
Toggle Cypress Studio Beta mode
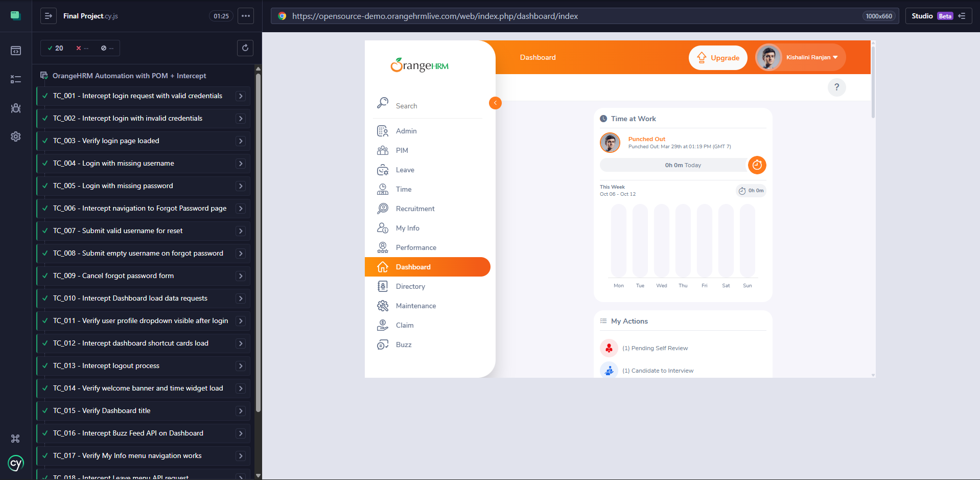[x=938, y=16]
